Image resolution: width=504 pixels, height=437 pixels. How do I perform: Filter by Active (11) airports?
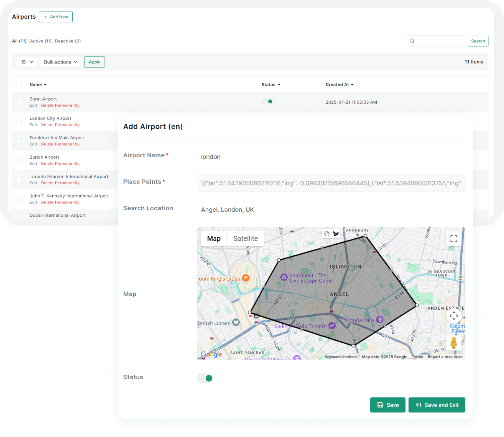(40, 41)
